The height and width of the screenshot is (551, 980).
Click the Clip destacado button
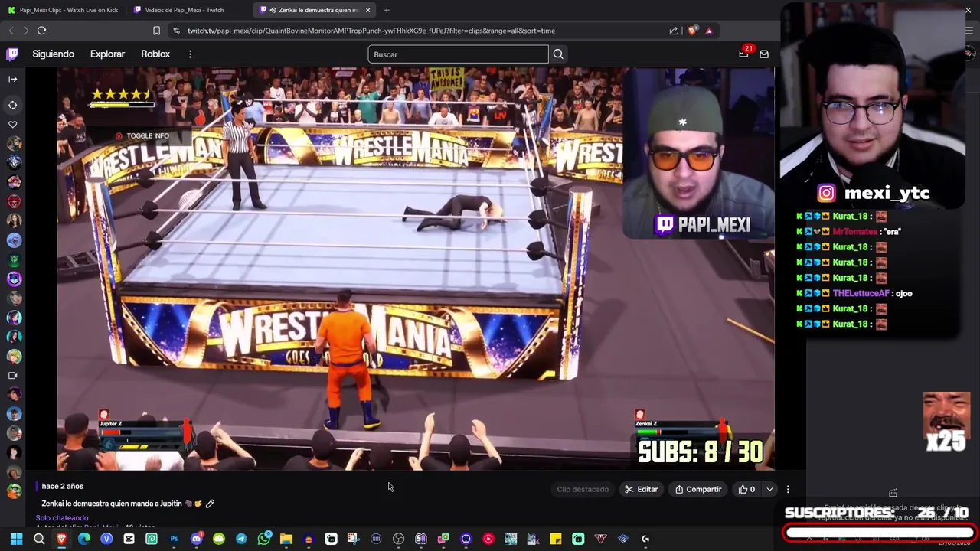[x=583, y=489]
